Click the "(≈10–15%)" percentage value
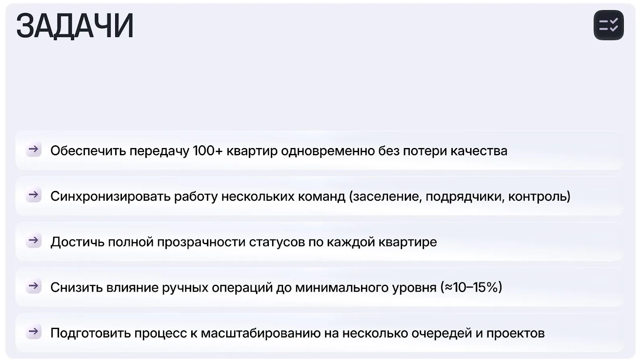The width and height of the screenshot is (644, 362). [x=471, y=288]
